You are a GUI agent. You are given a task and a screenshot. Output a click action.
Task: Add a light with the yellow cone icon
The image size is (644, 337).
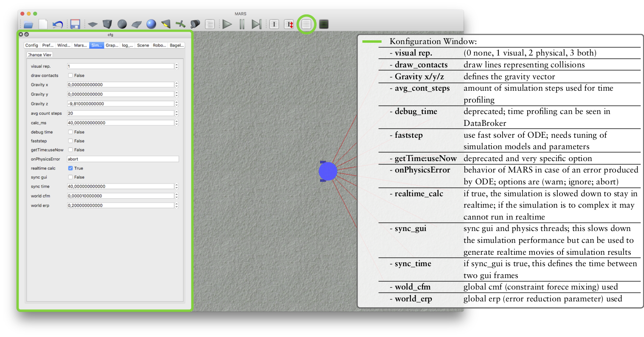166,24
